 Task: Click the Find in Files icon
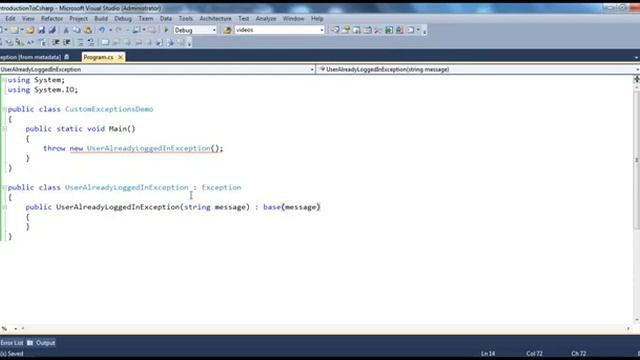(227, 30)
